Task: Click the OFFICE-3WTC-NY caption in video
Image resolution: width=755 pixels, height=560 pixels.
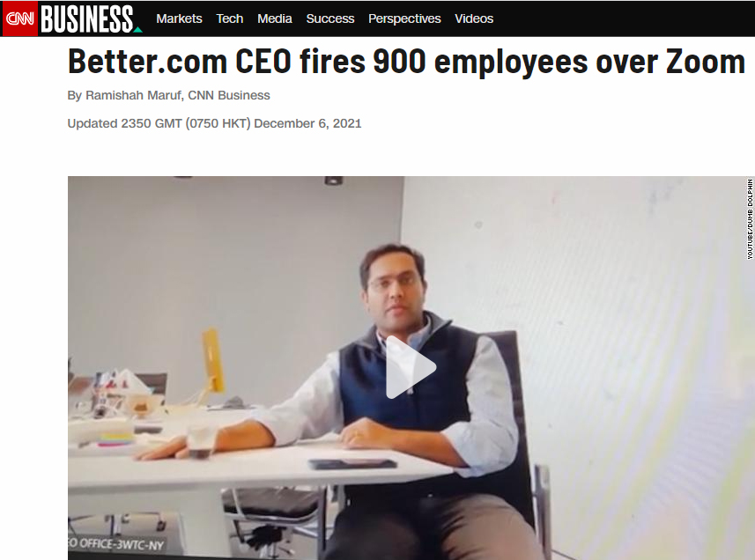Action: 116,544
